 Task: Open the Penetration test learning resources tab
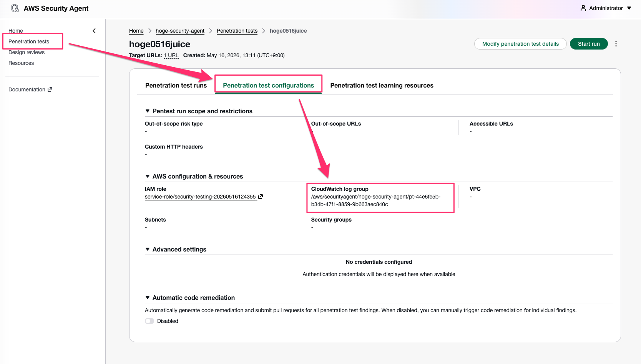(x=382, y=85)
